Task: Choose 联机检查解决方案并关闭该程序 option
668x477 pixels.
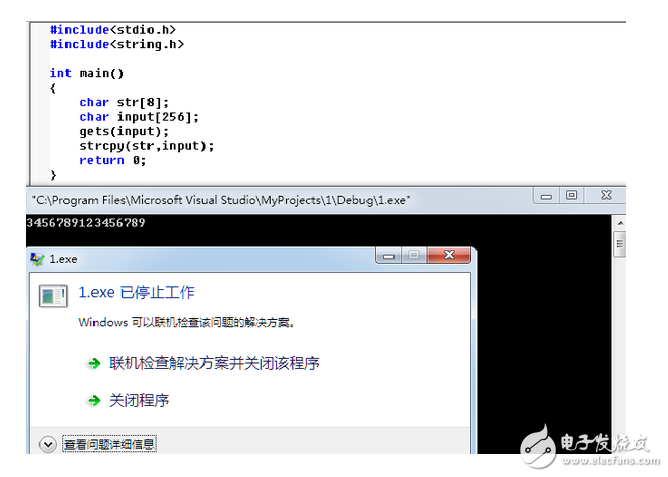Action: (x=214, y=364)
